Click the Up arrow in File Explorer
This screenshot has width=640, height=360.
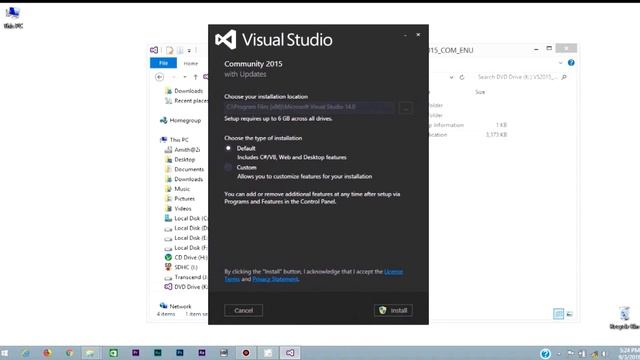point(196,77)
